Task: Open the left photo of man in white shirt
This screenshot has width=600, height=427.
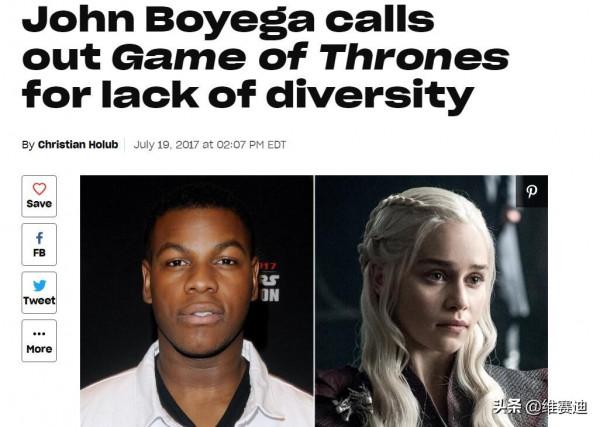Action: coord(197,301)
